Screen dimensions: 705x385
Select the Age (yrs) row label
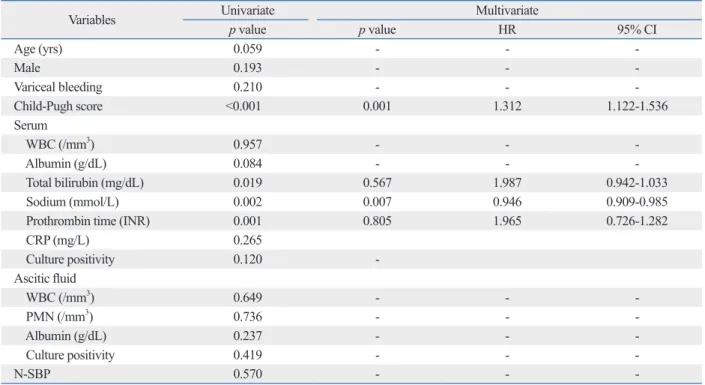click(38, 49)
